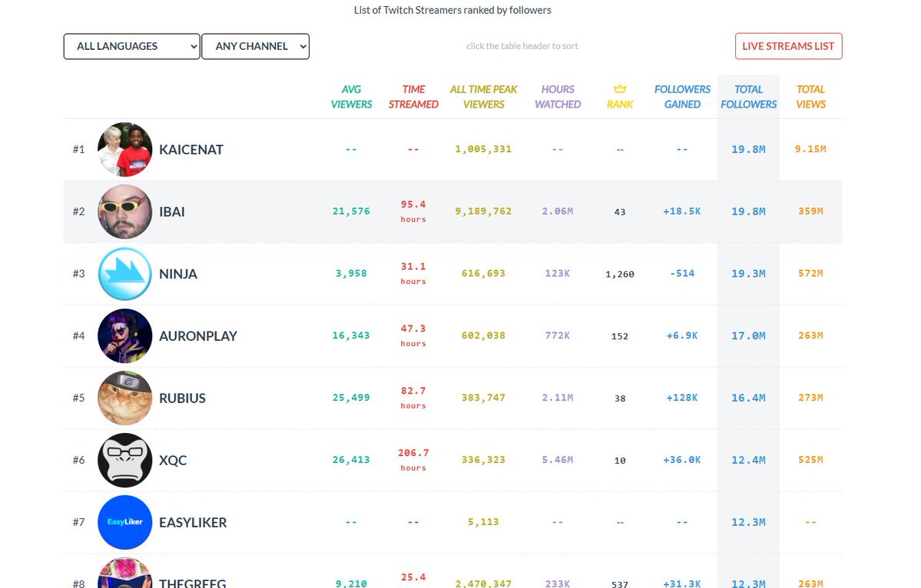The image size is (921, 588).
Task: Click the RUBIUS channel name
Action: pyautogui.click(x=182, y=398)
